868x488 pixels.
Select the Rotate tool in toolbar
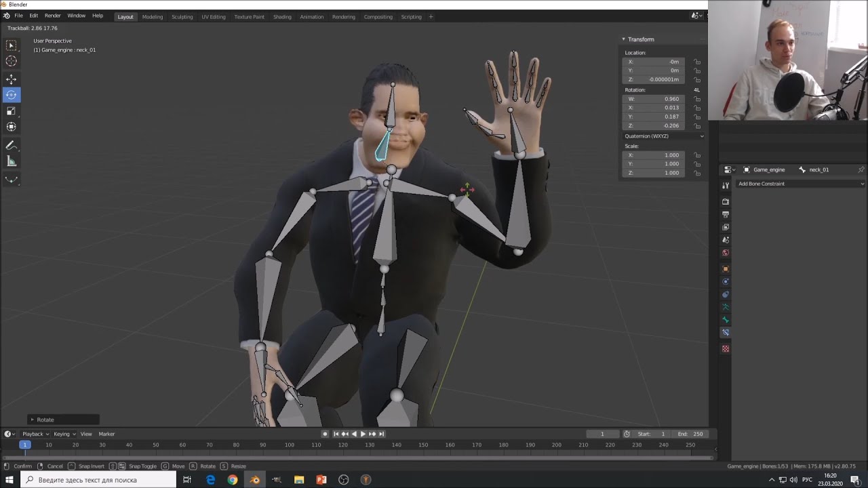tap(12, 95)
